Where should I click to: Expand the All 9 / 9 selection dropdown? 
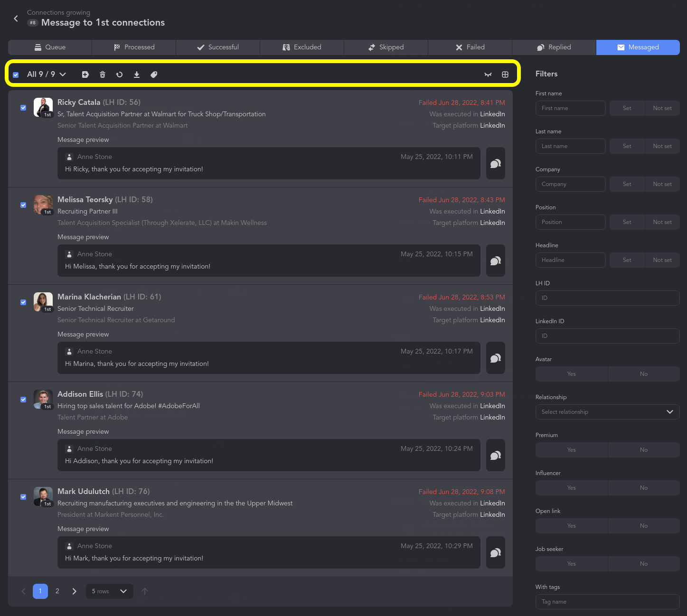(47, 75)
